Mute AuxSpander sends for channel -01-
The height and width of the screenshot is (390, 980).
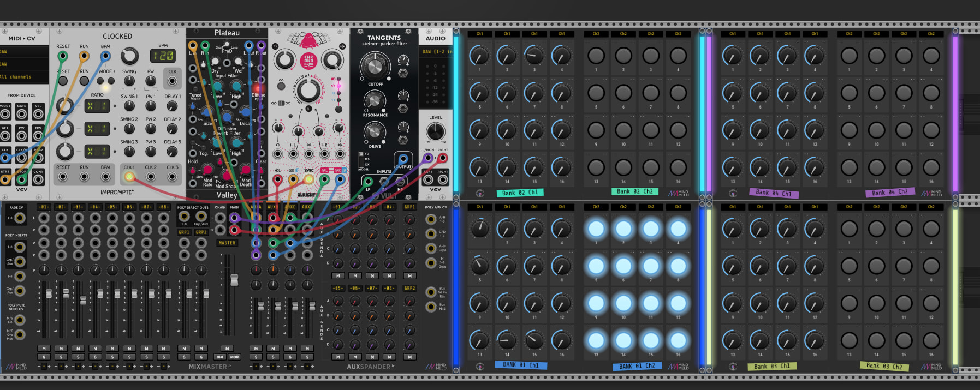[x=338, y=275]
